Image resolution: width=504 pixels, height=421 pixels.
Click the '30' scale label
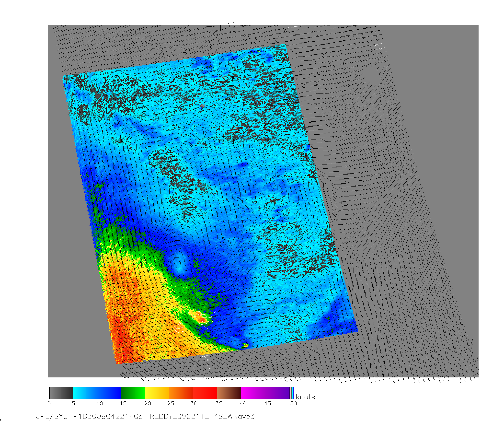click(194, 403)
